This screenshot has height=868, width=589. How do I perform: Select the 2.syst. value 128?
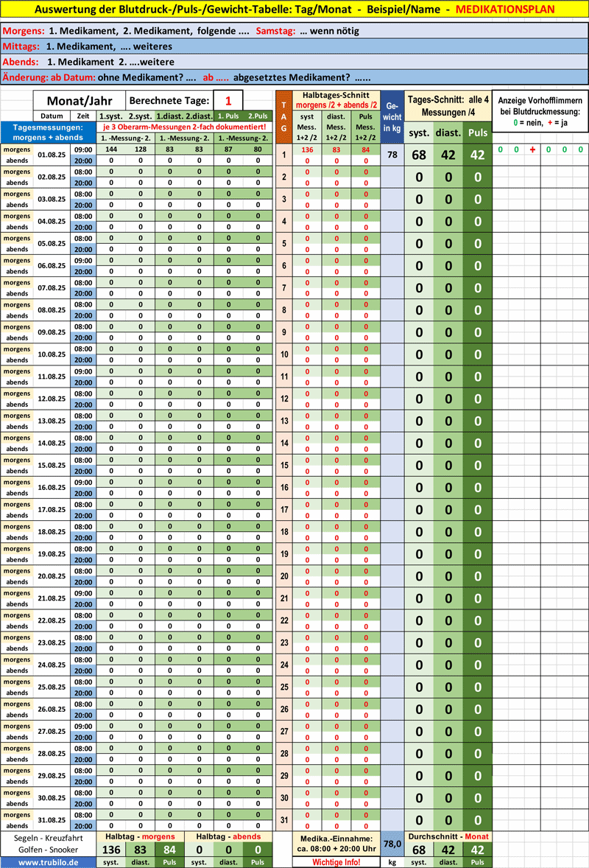(x=141, y=150)
